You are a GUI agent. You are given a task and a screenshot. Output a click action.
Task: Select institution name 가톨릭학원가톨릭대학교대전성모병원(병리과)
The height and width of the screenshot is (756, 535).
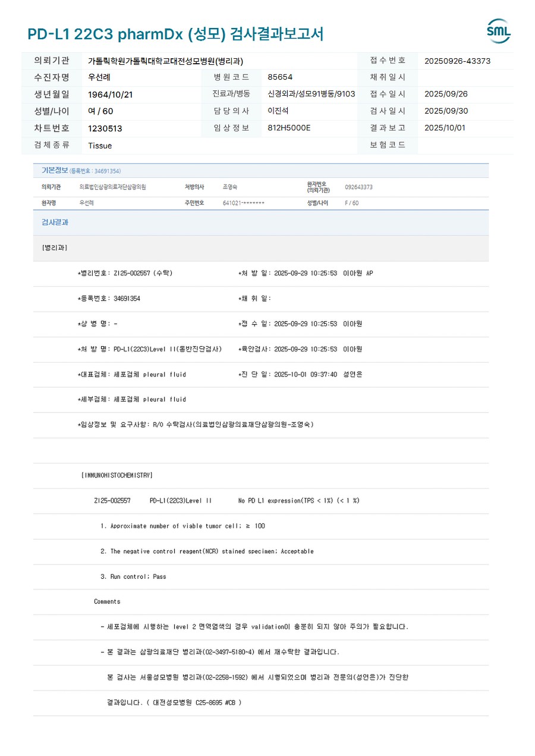tap(165, 61)
